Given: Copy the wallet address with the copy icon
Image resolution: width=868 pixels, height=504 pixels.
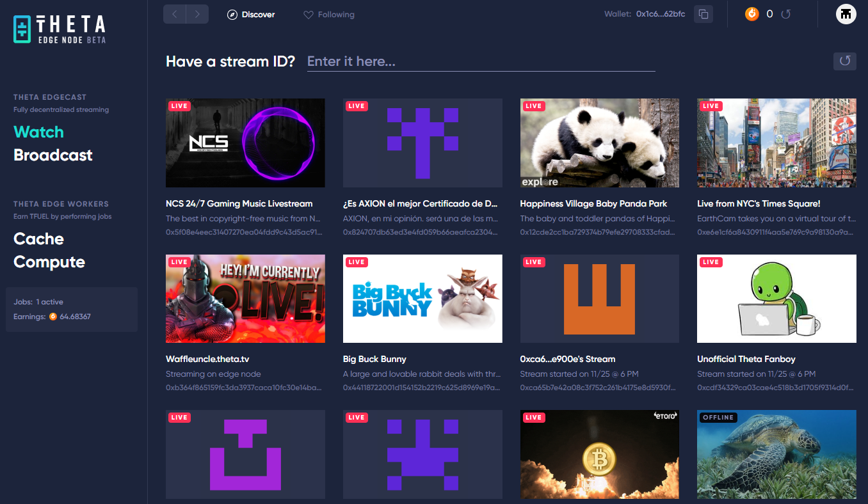Looking at the screenshot, I should coord(703,14).
